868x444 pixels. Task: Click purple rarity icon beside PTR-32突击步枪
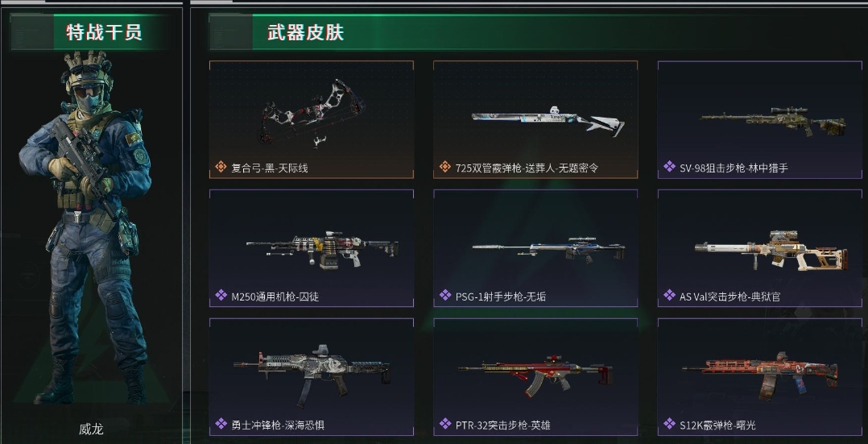pos(445,424)
